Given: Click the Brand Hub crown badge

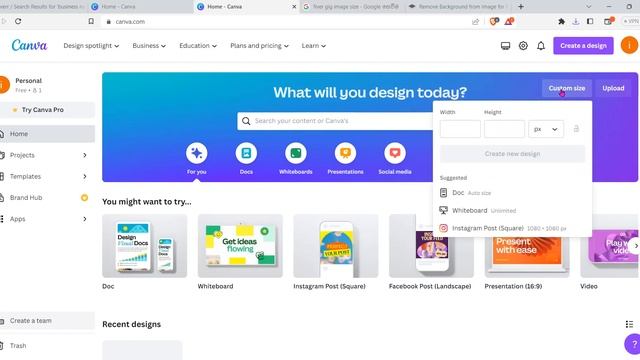Looking at the screenshot, I should [84, 198].
